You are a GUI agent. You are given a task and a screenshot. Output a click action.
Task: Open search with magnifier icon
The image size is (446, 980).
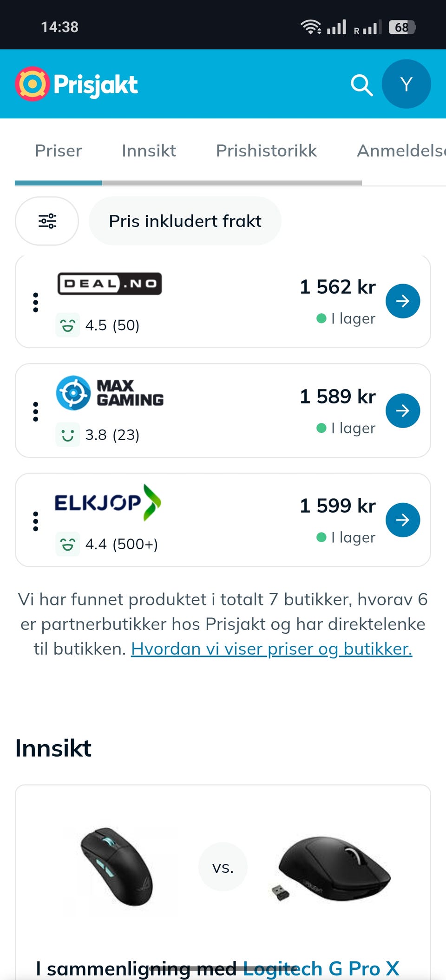pos(361,84)
